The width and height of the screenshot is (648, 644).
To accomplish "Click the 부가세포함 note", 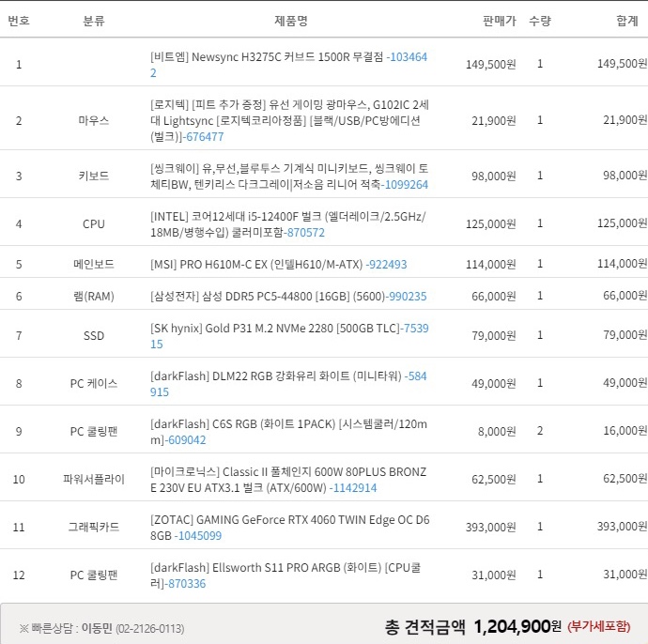I will (x=599, y=627).
